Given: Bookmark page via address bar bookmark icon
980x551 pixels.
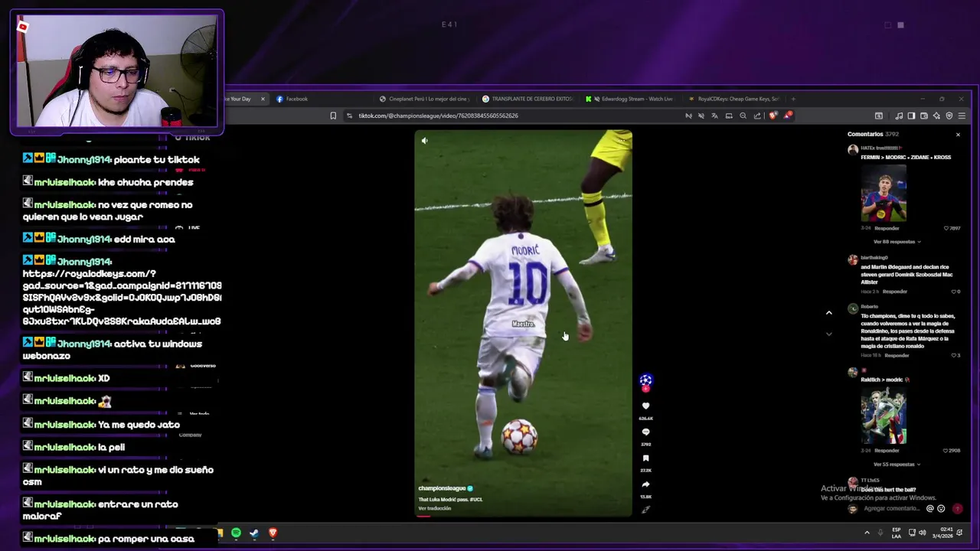Looking at the screenshot, I should coord(333,116).
